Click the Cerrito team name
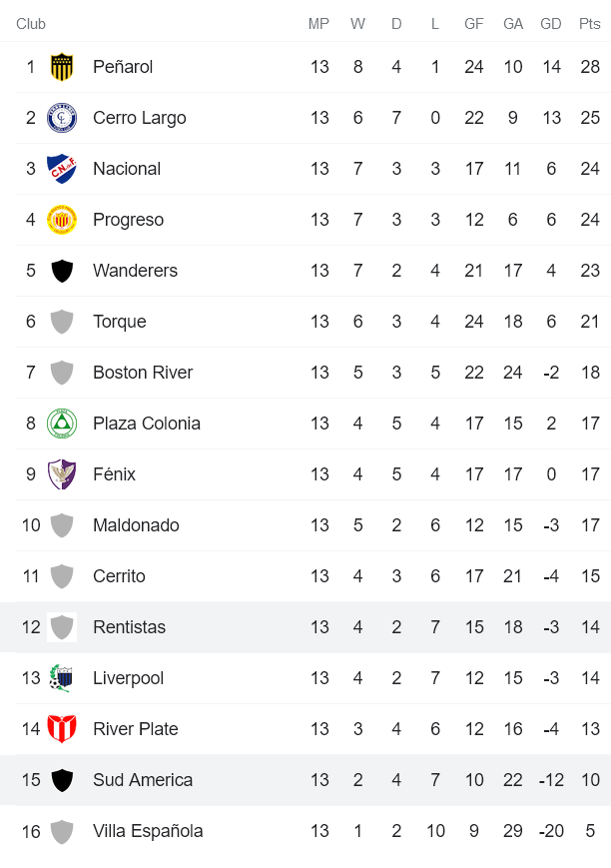The width and height of the screenshot is (611, 868). tap(119, 576)
